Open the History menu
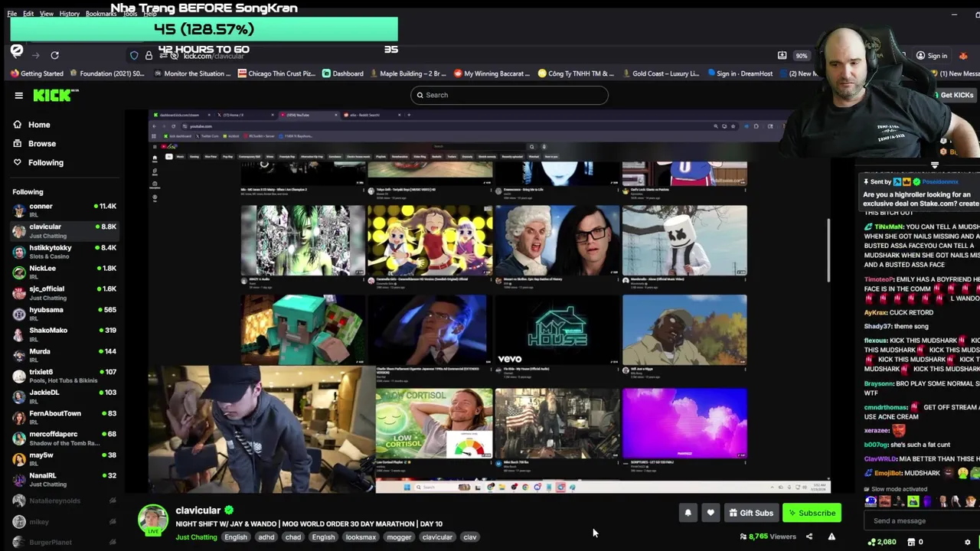Screen dimensions: 980x551 click(70, 14)
